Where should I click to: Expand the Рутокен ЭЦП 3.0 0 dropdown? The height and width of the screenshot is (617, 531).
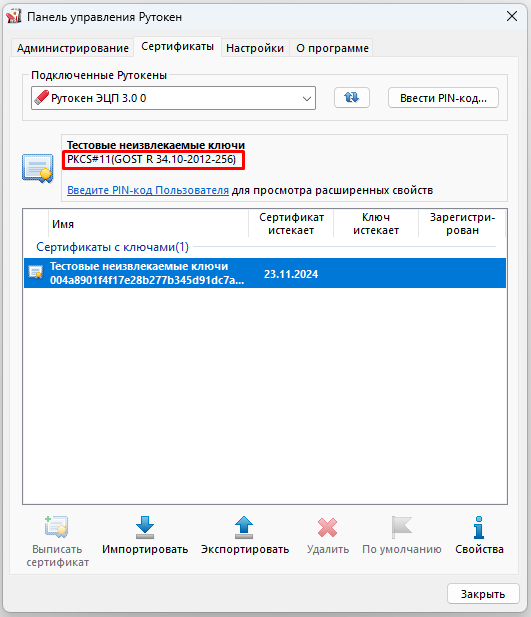coord(307,98)
